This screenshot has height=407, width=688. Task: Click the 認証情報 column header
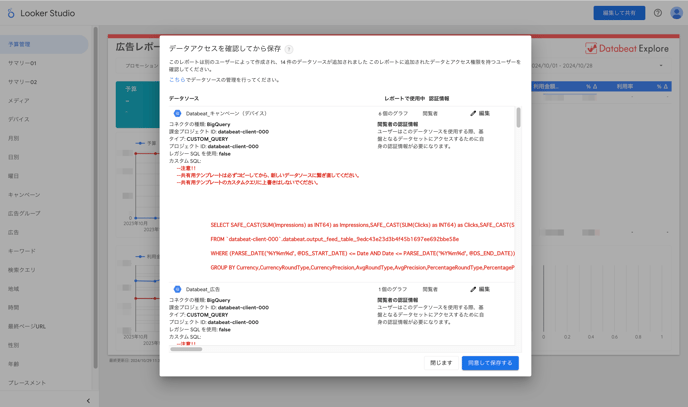[439, 98]
